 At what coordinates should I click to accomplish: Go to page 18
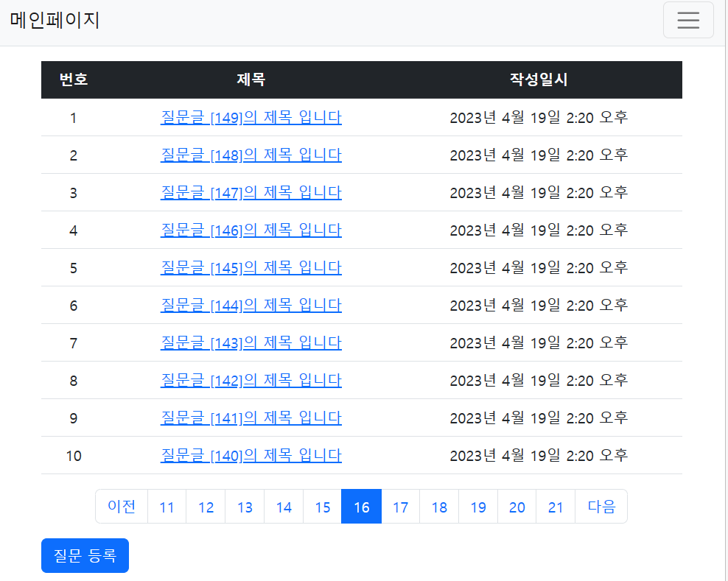pos(439,507)
